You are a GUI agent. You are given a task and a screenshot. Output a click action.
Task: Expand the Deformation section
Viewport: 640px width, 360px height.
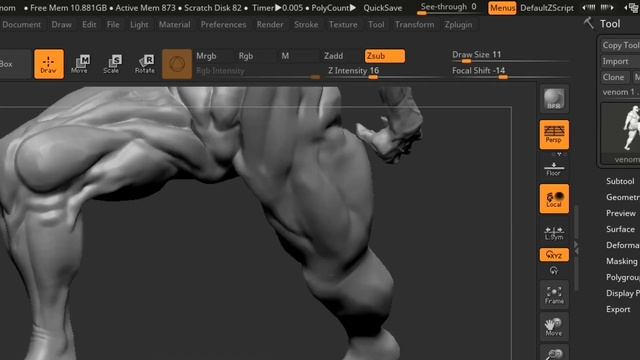[622, 245]
